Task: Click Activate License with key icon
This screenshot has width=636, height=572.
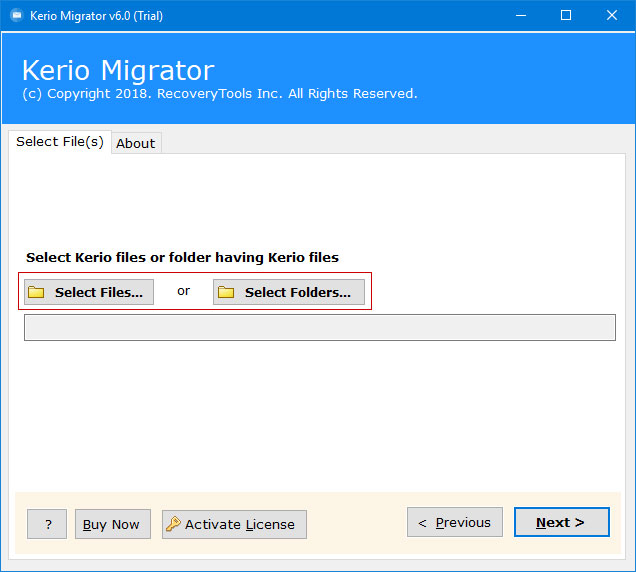Action: pyautogui.click(x=234, y=524)
